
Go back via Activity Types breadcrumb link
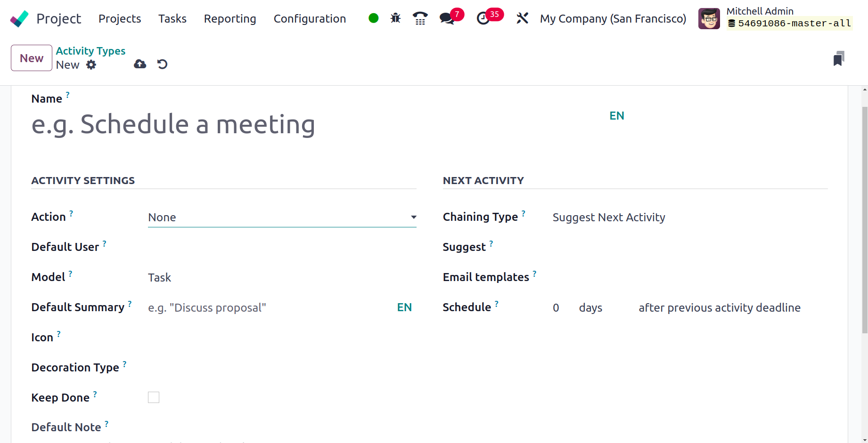pos(90,51)
